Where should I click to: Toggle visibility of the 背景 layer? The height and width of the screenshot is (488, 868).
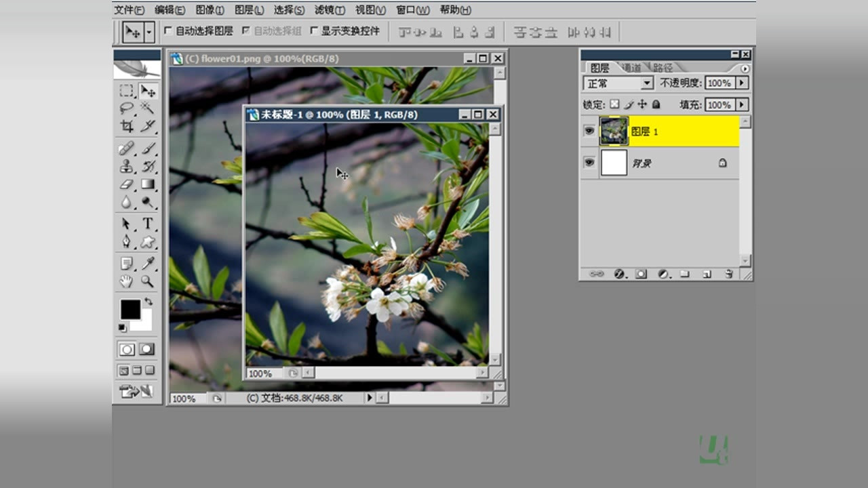tap(589, 163)
